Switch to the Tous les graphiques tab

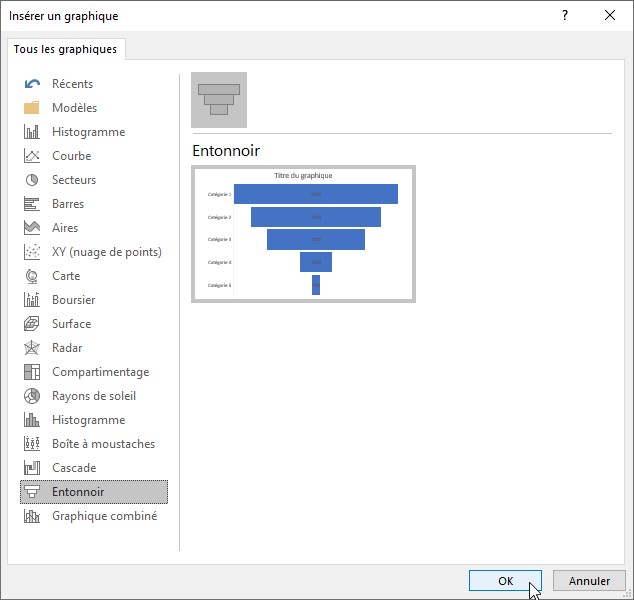(x=65, y=49)
